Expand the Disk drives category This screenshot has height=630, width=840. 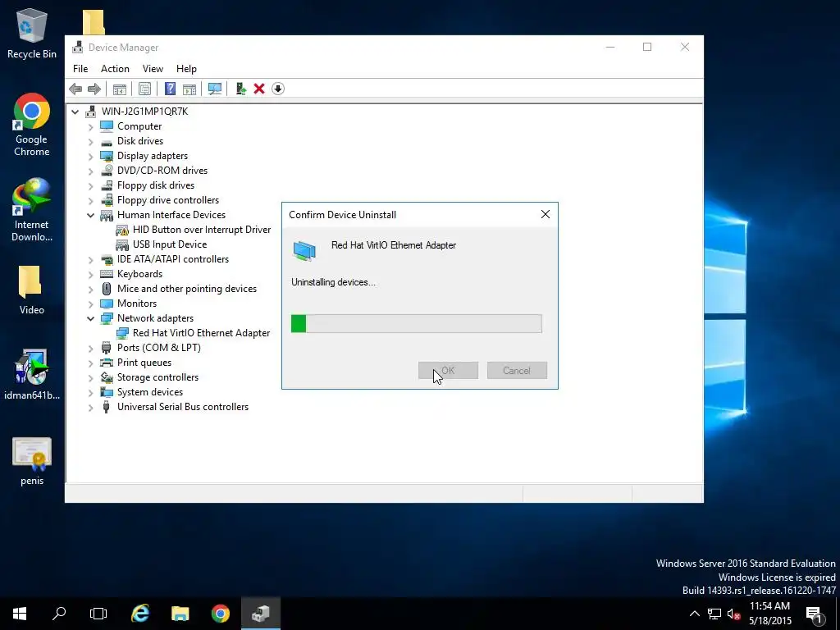90,141
